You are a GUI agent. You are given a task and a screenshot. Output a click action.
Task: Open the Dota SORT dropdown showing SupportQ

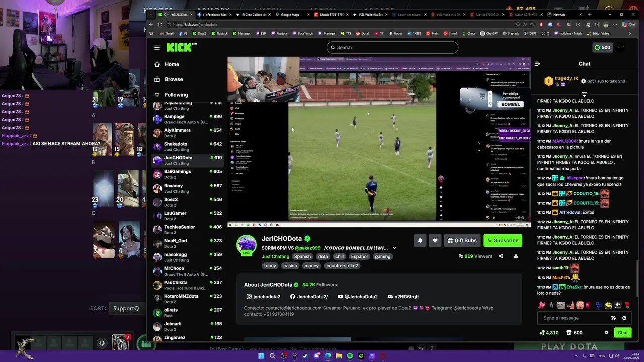(127, 308)
